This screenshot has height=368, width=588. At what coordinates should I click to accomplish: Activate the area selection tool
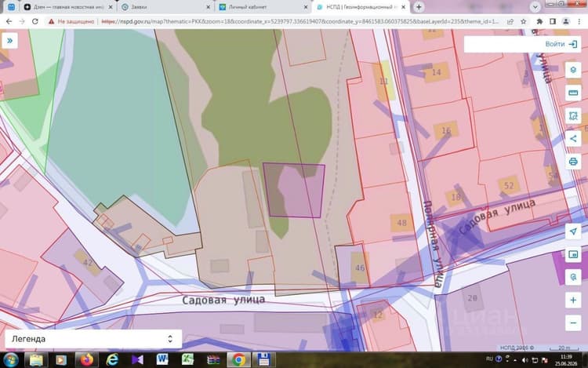(x=573, y=116)
